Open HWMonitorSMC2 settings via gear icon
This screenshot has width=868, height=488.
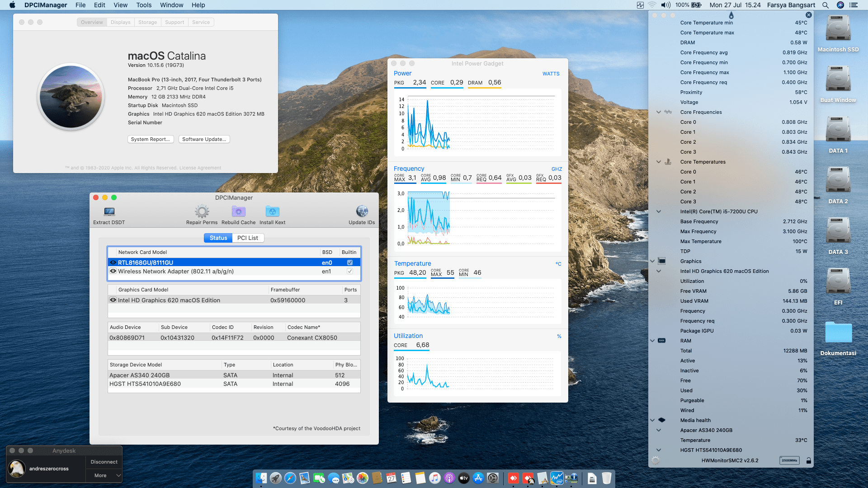tap(655, 460)
